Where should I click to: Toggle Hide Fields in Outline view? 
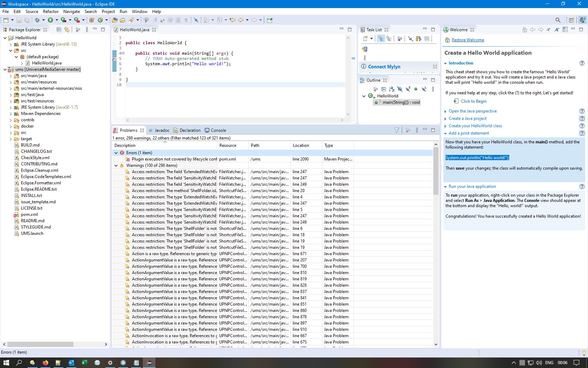(x=400, y=89)
